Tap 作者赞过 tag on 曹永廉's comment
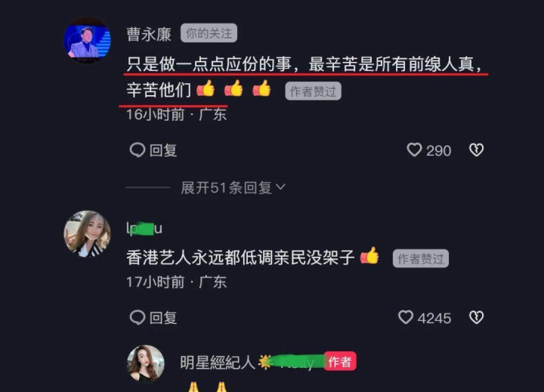 point(314,91)
